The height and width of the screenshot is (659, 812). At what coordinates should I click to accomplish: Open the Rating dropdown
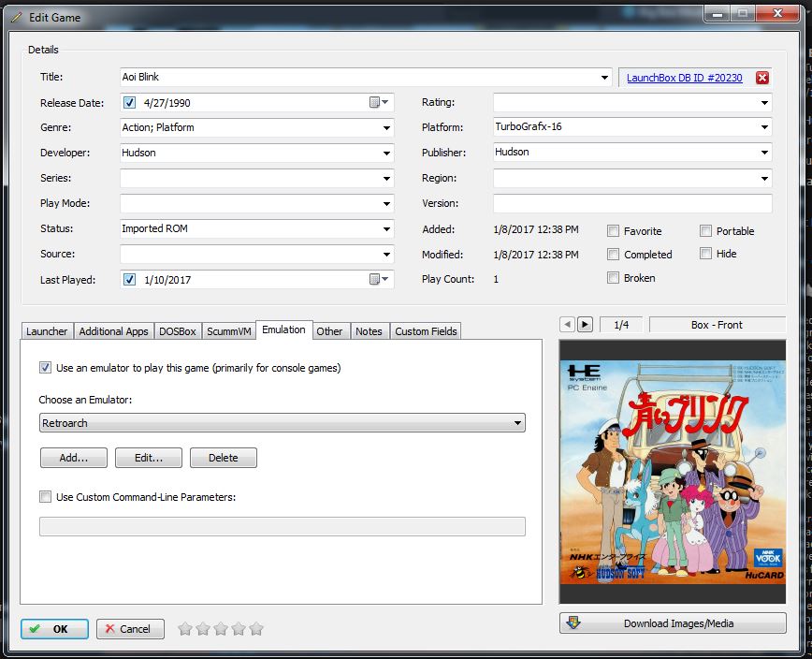click(x=764, y=103)
